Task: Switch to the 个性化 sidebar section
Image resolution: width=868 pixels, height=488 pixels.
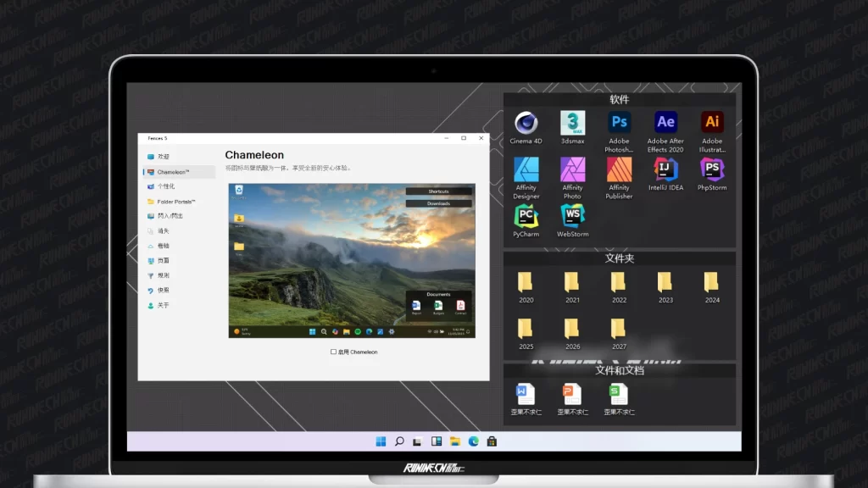Action: click(165, 186)
